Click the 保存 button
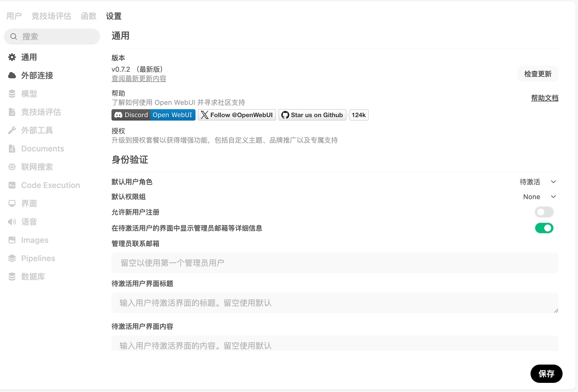 [546, 373]
